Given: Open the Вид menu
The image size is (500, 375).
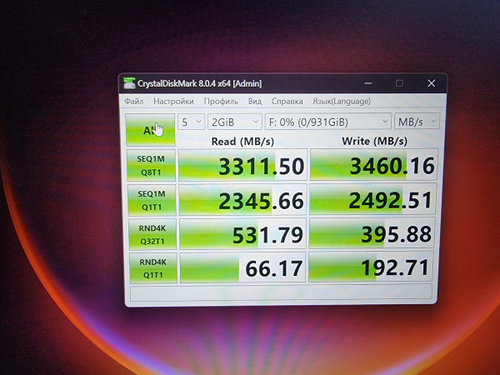Looking at the screenshot, I should click(x=255, y=101).
